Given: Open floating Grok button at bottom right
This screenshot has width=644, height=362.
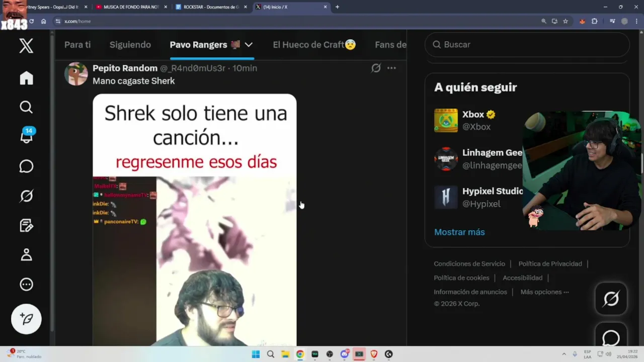Looking at the screenshot, I should pos(611,299).
